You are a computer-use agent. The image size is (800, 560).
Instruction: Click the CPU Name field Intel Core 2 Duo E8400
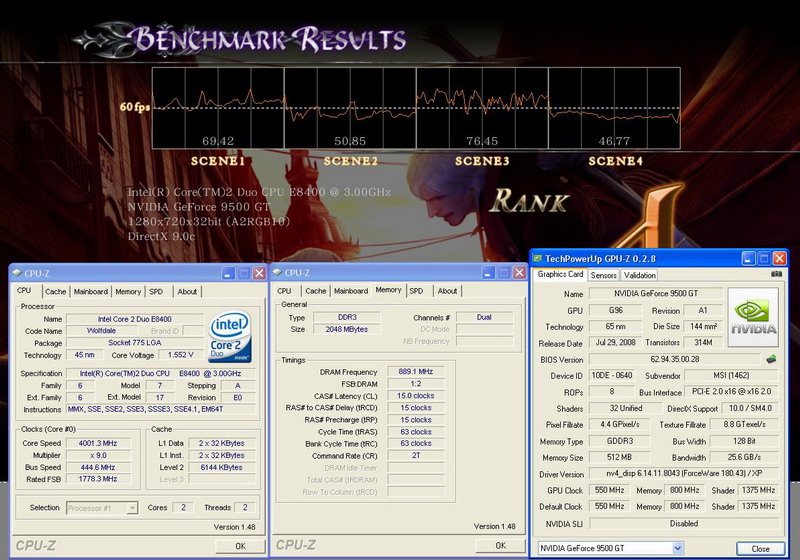tap(135, 319)
